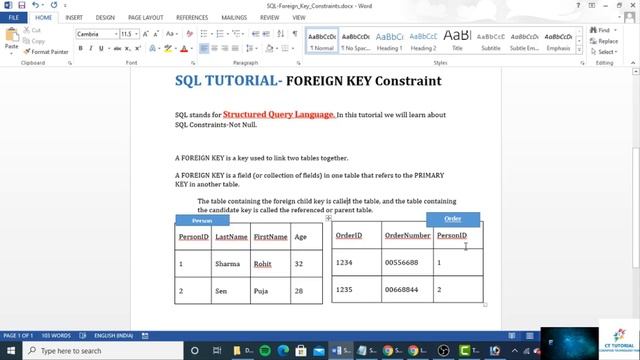Open the Cambria font name dropdown
640x360 pixels.
click(x=116, y=34)
